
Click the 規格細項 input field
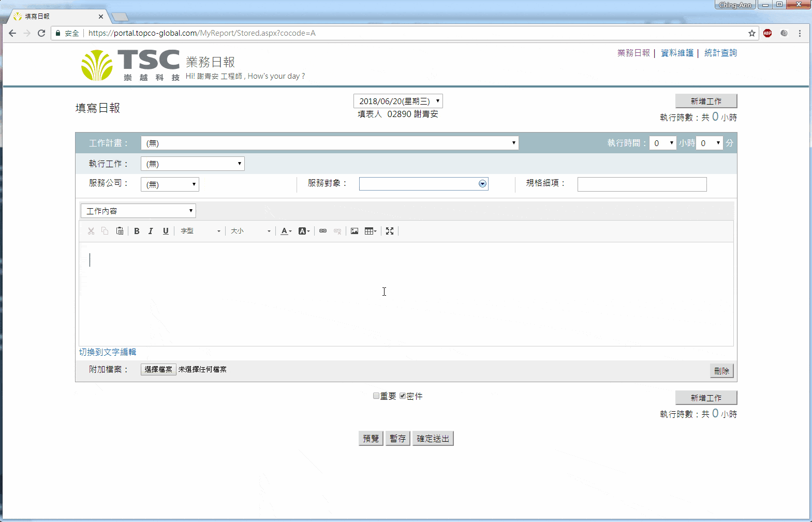click(642, 184)
